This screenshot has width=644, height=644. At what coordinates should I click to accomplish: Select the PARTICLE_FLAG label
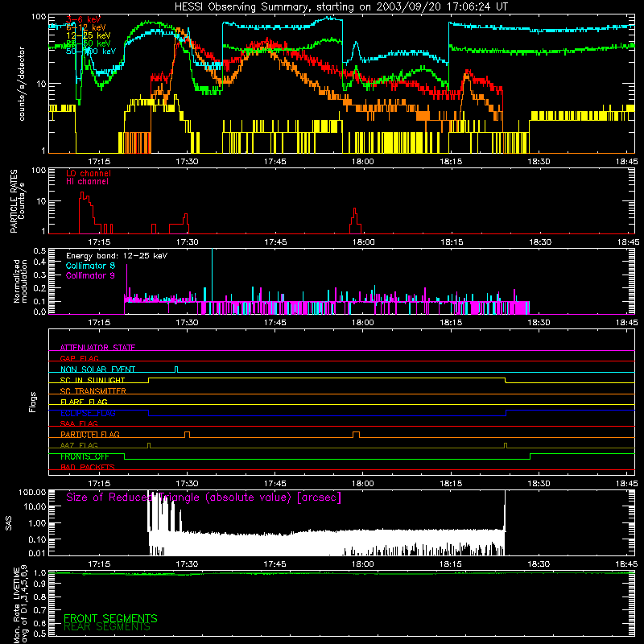tap(90, 434)
